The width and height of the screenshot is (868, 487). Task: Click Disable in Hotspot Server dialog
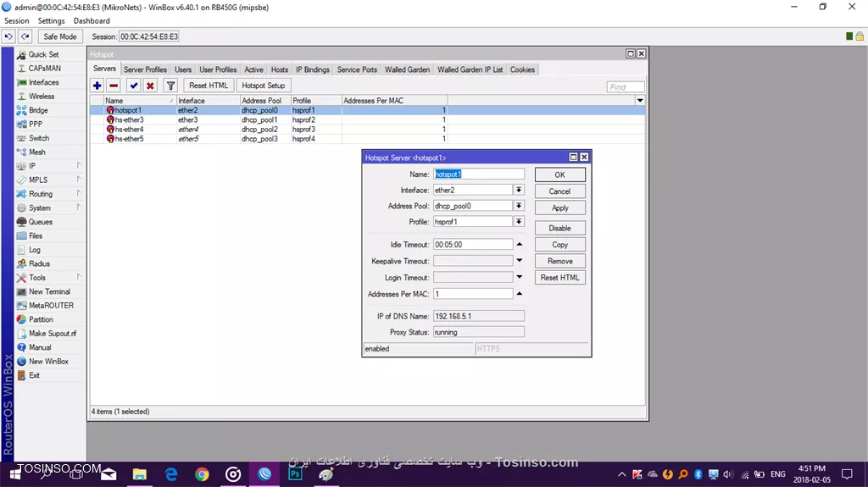(x=559, y=228)
